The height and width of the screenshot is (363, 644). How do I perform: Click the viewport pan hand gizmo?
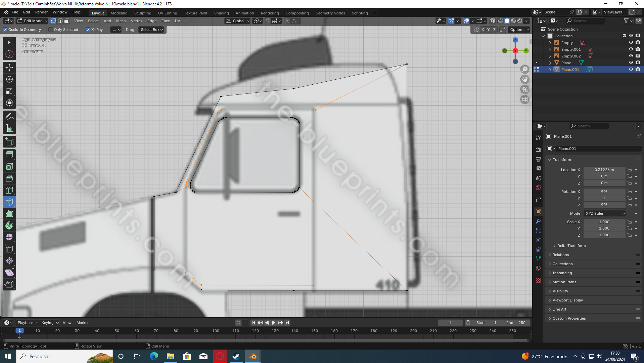pos(525,79)
